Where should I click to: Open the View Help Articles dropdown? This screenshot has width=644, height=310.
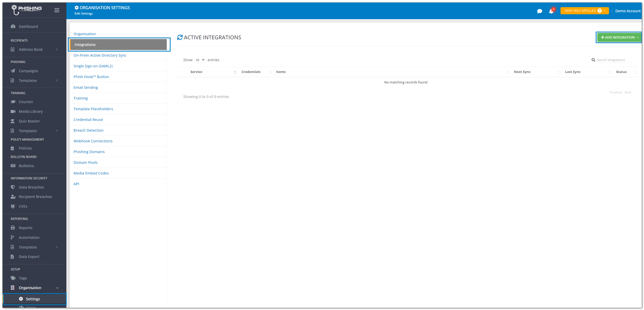pyautogui.click(x=585, y=11)
